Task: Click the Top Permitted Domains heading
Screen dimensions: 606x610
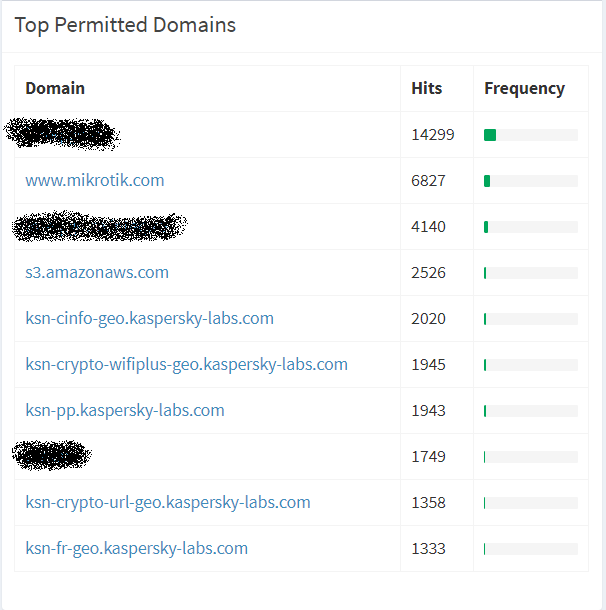Action: tap(125, 25)
